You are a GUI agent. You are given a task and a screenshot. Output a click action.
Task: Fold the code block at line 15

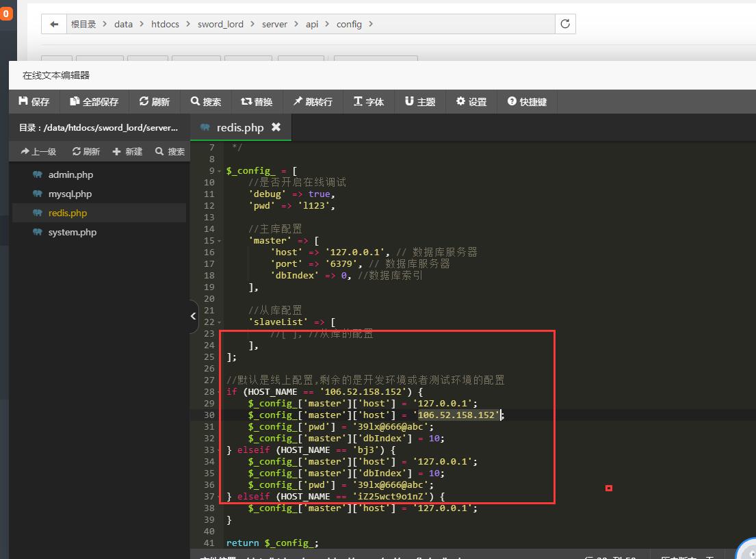point(219,241)
